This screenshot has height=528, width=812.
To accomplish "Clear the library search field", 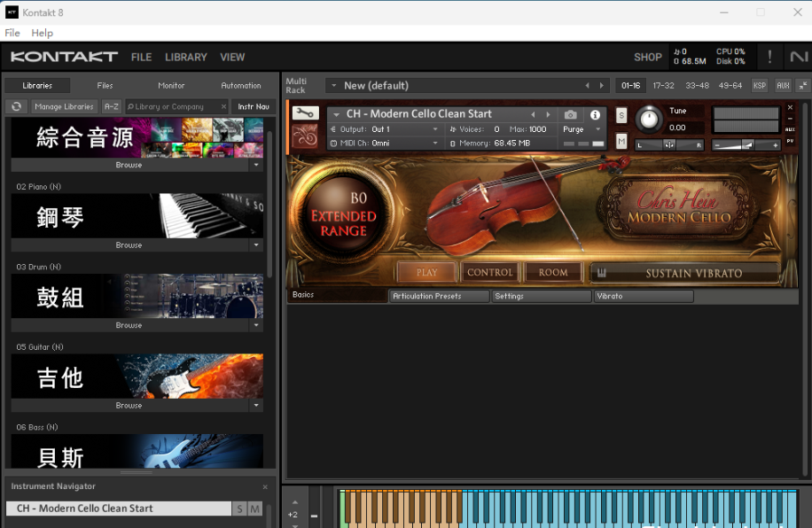I will pos(223,106).
